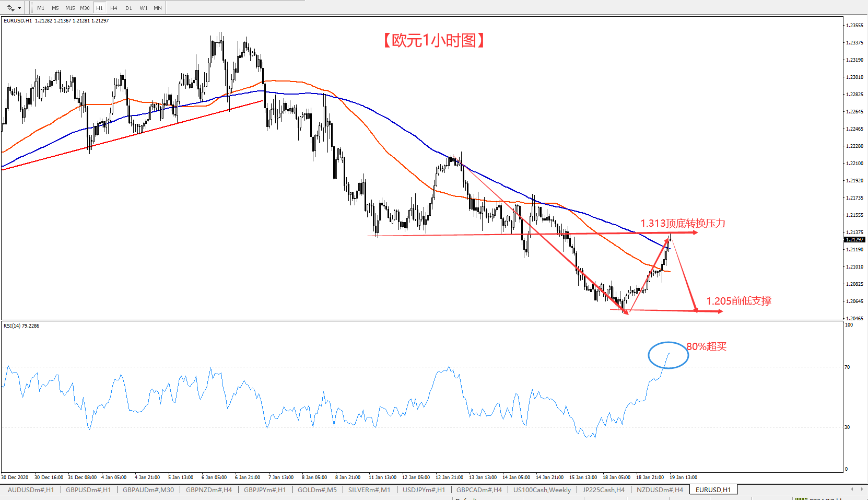
Task: Grab the timeframe toolbar drag handle
Action: tap(31, 8)
